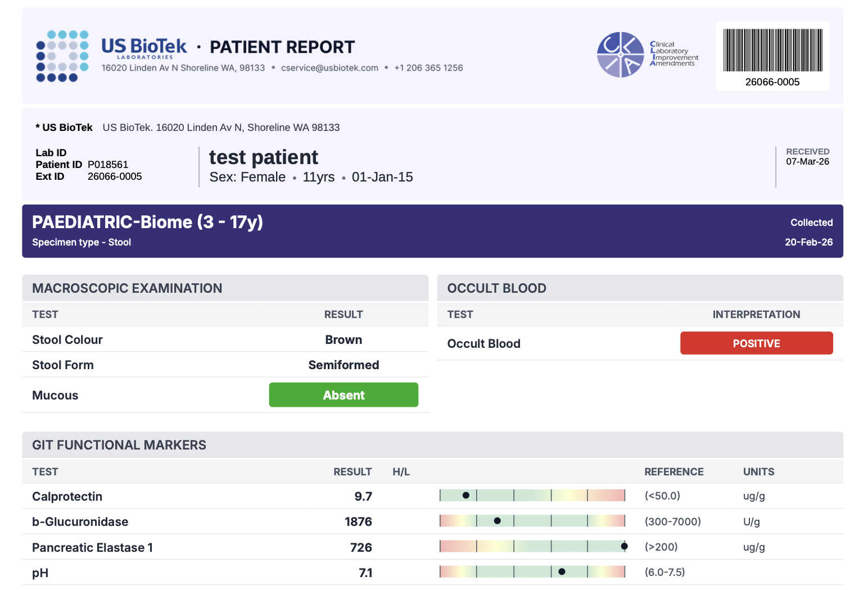Viewport: 868px width, 590px height.
Task: Click the GIT FUNCTIONAL MARKERS section header
Action: pyautogui.click(x=119, y=445)
